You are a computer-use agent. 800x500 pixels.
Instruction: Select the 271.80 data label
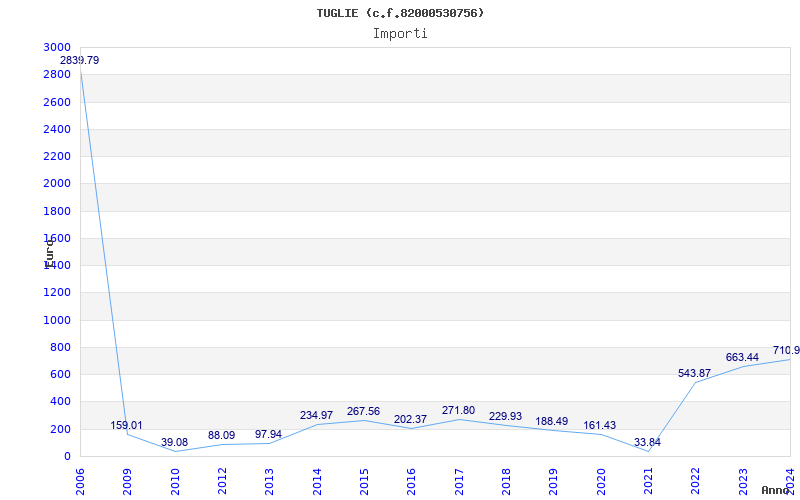pos(458,410)
